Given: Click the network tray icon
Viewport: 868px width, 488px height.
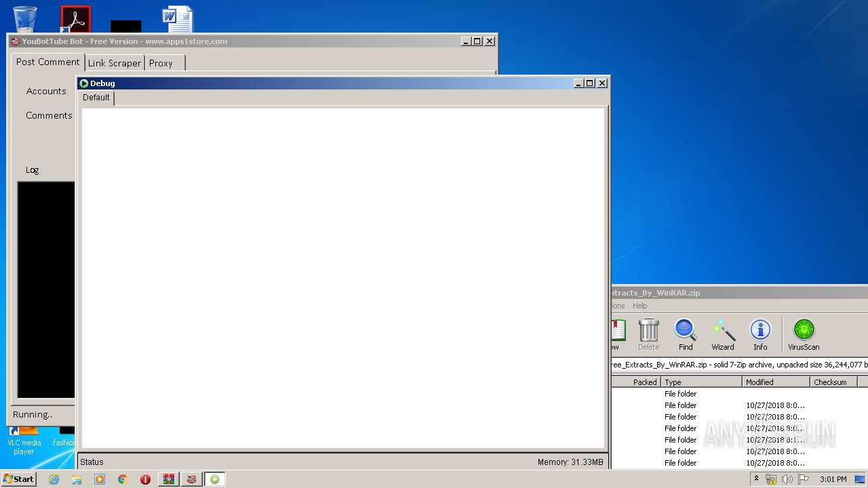Looking at the screenshot, I should (771, 479).
